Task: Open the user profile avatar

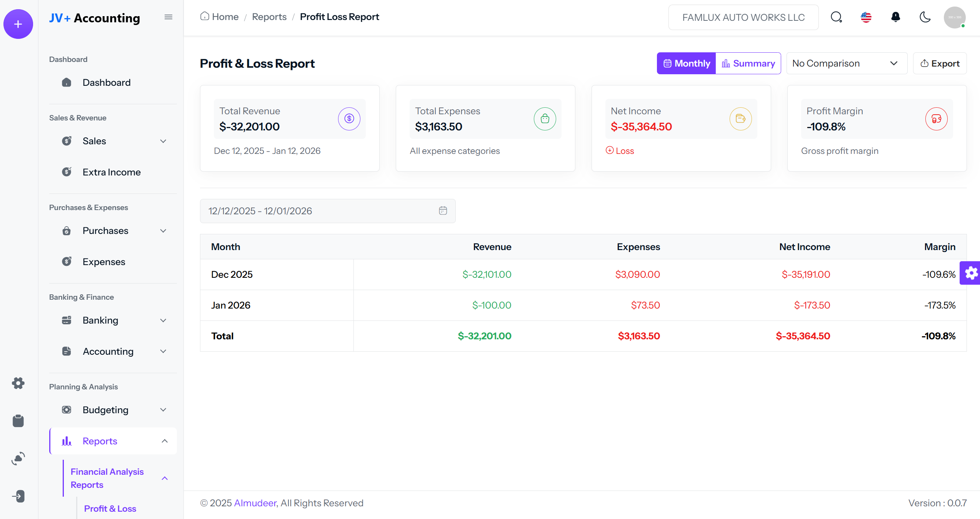Action: [x=954, y=17]
